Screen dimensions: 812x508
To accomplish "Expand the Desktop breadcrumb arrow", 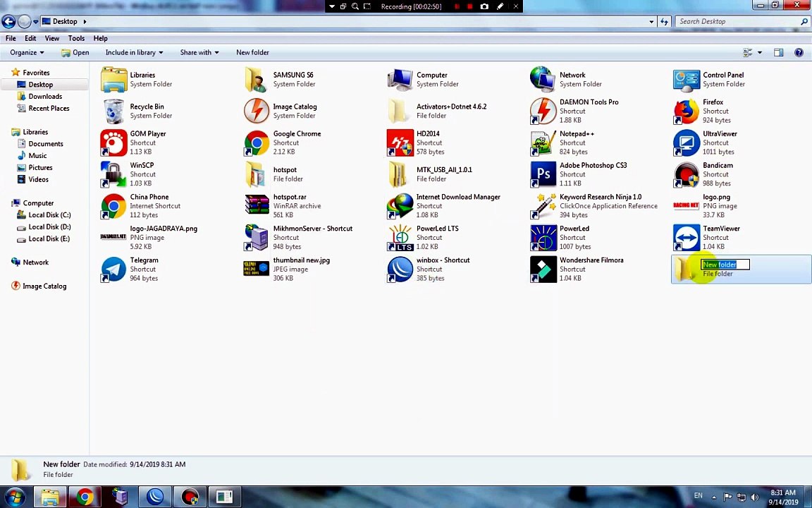I will tap(85, 22).
